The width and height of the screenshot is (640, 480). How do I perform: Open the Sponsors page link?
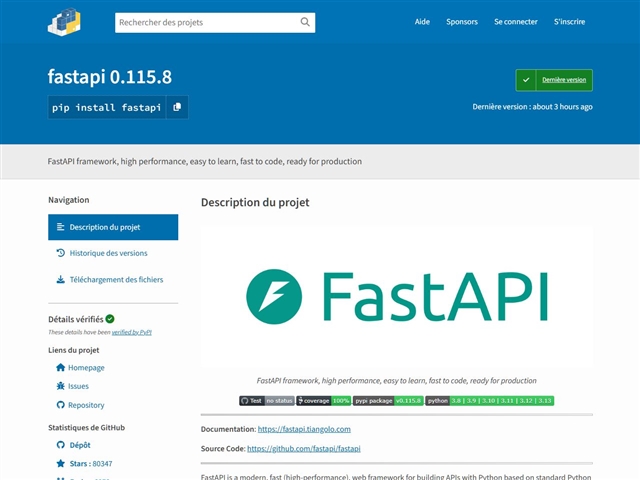(462, 22)
